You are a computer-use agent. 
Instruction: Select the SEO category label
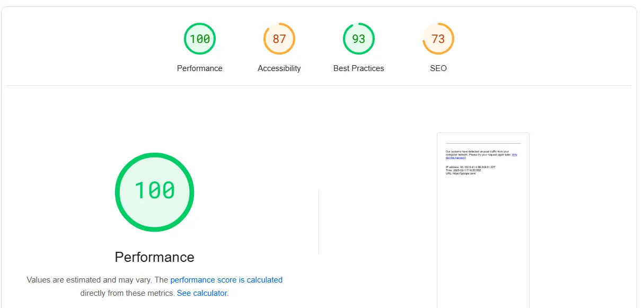[438, 68]
